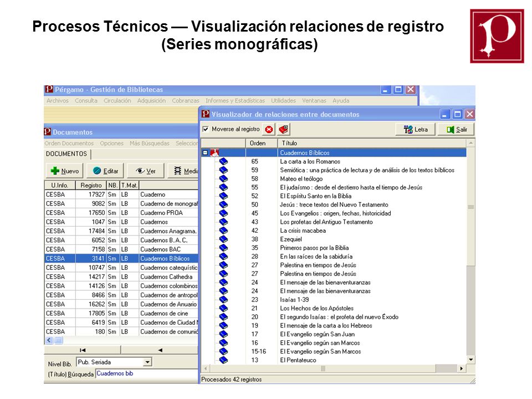Click book icon for El Evangelio según San Juan
The height and width of the screenshot is (399, 532).
[223, 334]
